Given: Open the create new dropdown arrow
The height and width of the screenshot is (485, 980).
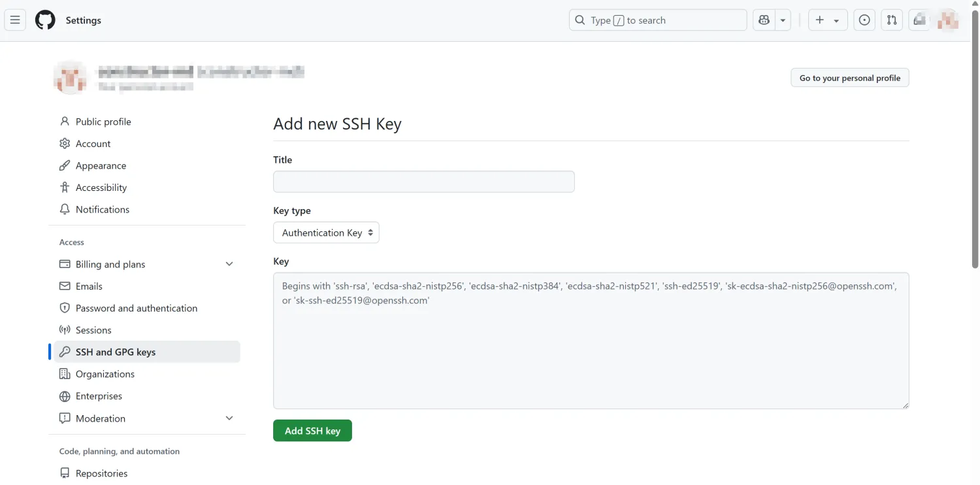Looking at the screenshot, I should 836,20.
